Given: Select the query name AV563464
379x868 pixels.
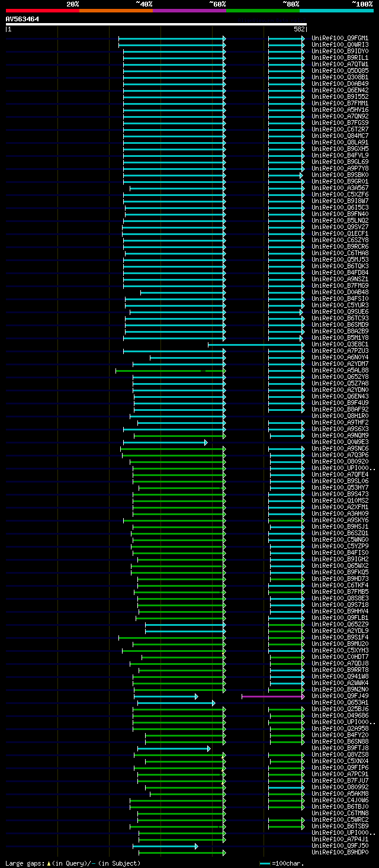Looking at the screenshot, I should [23, 19].
